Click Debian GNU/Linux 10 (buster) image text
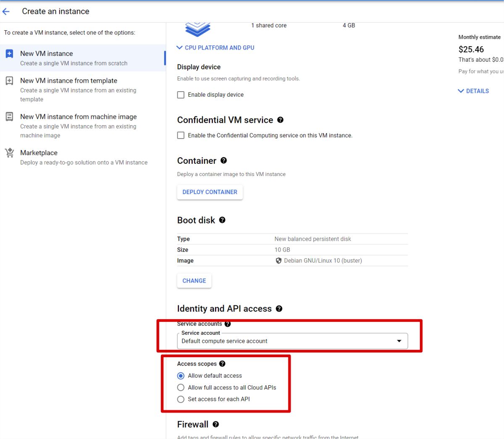The image size is (504, 439). click(x=323, y=260)
